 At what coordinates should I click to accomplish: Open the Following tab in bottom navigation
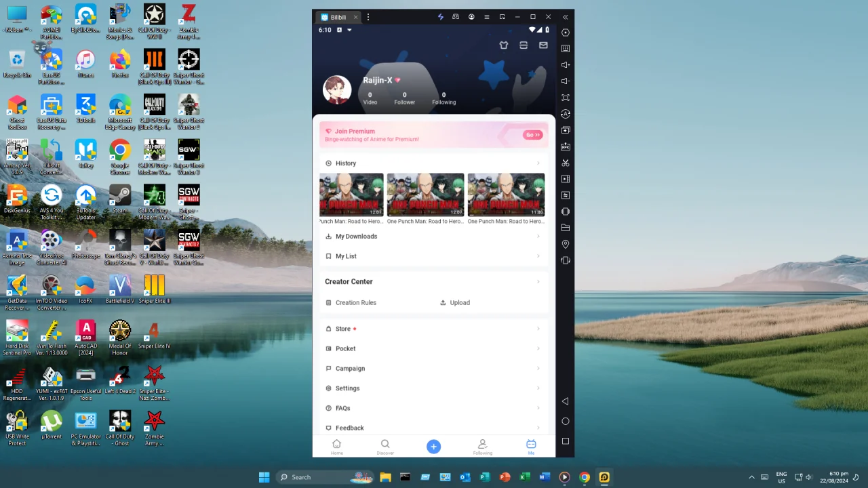[x=483, y=447]
